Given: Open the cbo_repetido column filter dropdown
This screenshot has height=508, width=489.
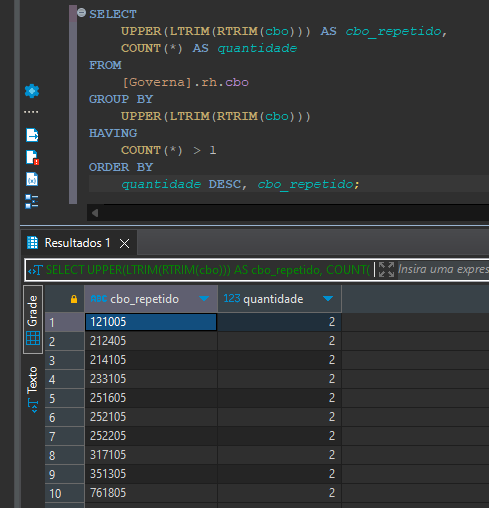Looking at the screenshot, I should pos(204,298).
